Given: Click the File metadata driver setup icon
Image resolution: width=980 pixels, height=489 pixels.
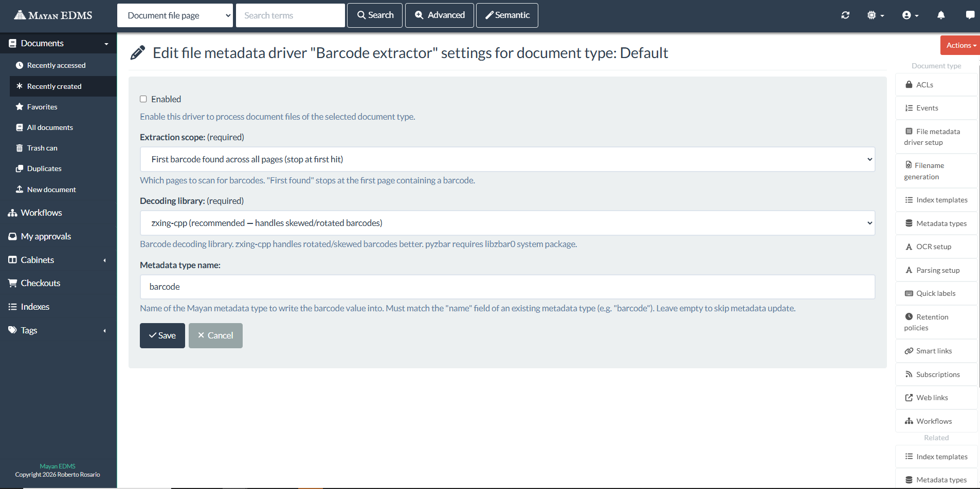Looking at the screenshot, I should click(x=909, y=131).
